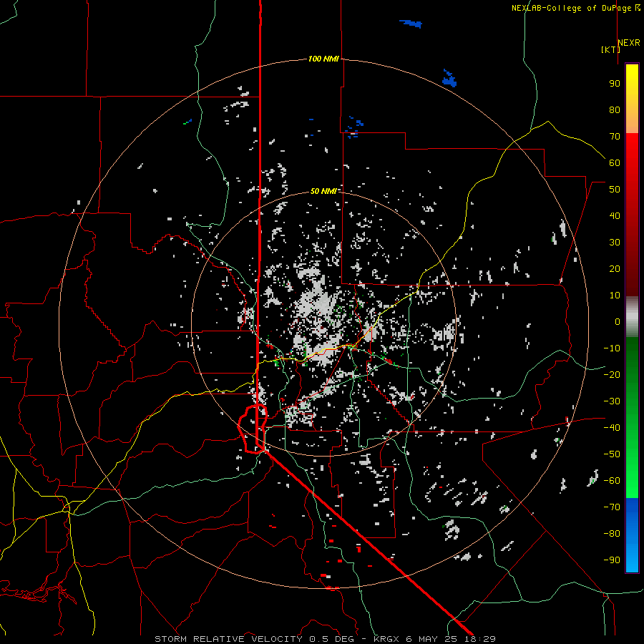The width and height of the screenshot is (644, 644).
Task: Select the 0 knot scale label
Action: [x=618, y=322]
